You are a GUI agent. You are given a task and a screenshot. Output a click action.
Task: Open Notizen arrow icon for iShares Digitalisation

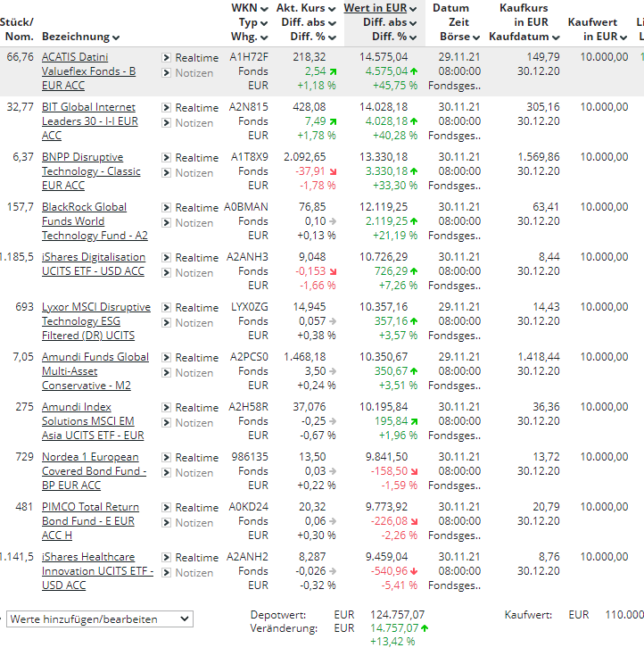pos(166,273)
